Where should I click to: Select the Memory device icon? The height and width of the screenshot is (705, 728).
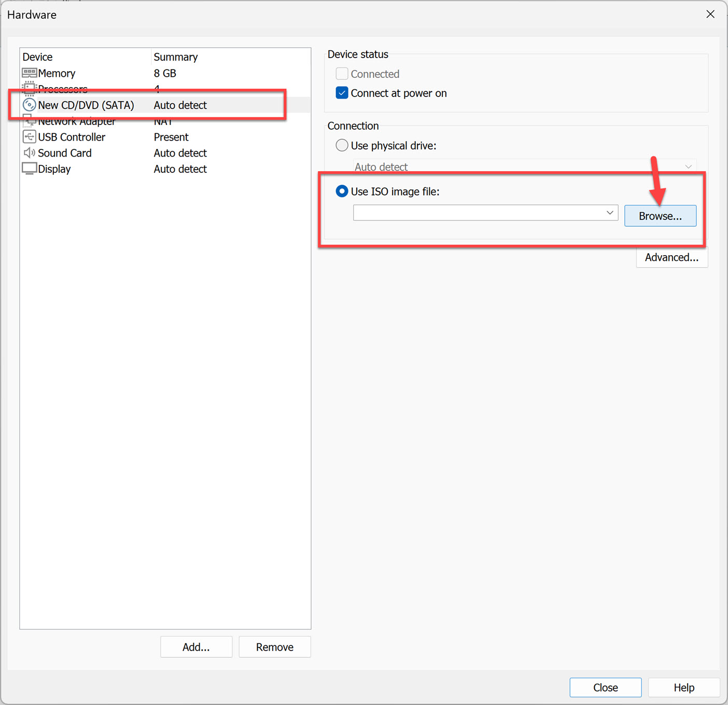29,73
